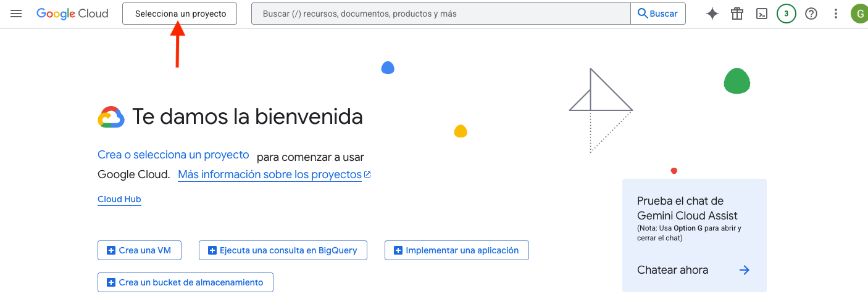Click 'Implementar una aplicación' button
Viewport: 868px width, 307px height.
456,250
